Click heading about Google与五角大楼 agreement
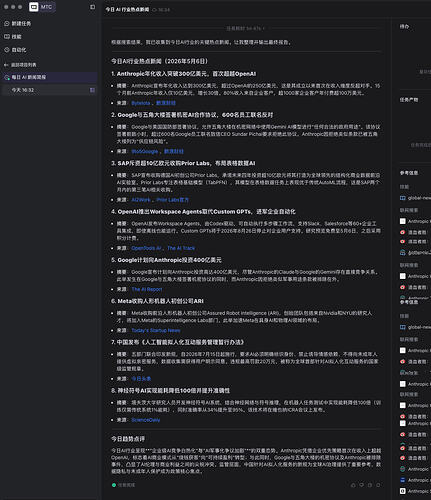431x500 pixels. click(192, 115)
